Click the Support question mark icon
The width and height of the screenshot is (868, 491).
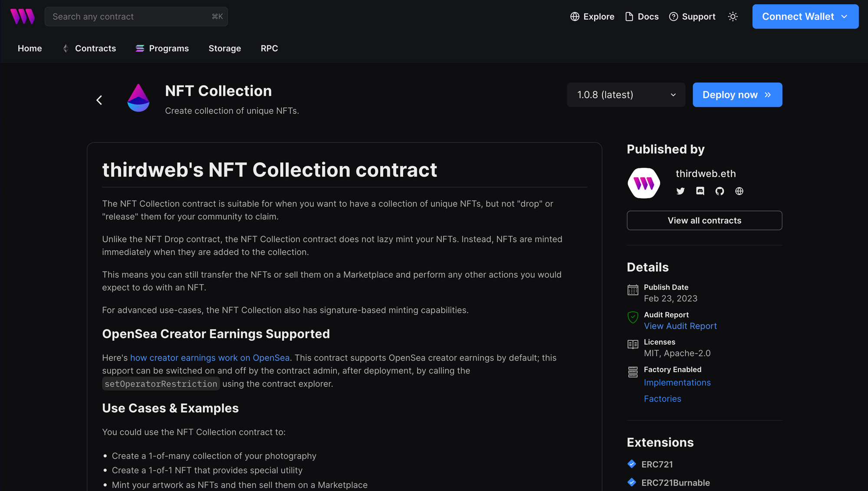click(x=674, y=16)
